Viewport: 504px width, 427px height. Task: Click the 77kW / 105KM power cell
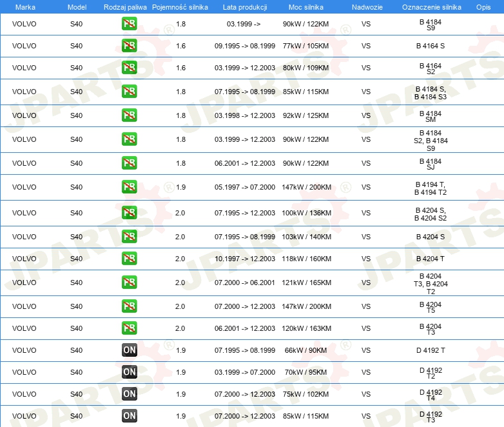click(305, 46)
